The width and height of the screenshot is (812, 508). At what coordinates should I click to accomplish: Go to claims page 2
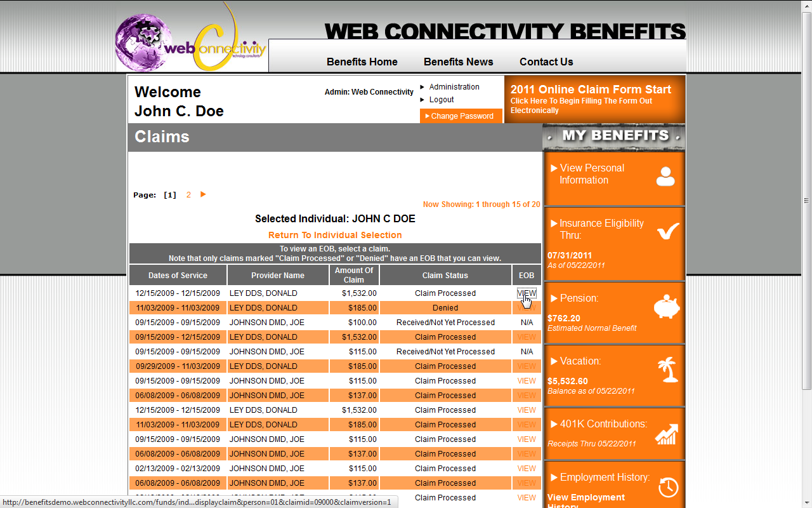click(x=188, y=195)
